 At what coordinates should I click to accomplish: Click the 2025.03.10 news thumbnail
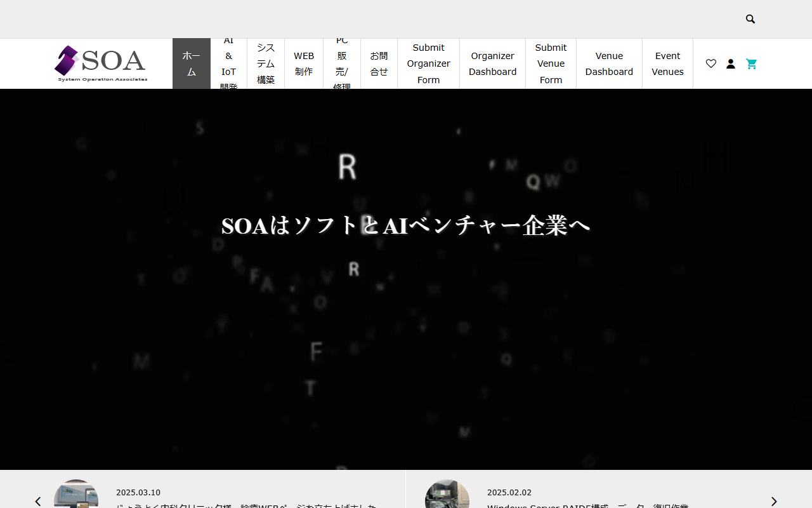[x=76, y=495]
